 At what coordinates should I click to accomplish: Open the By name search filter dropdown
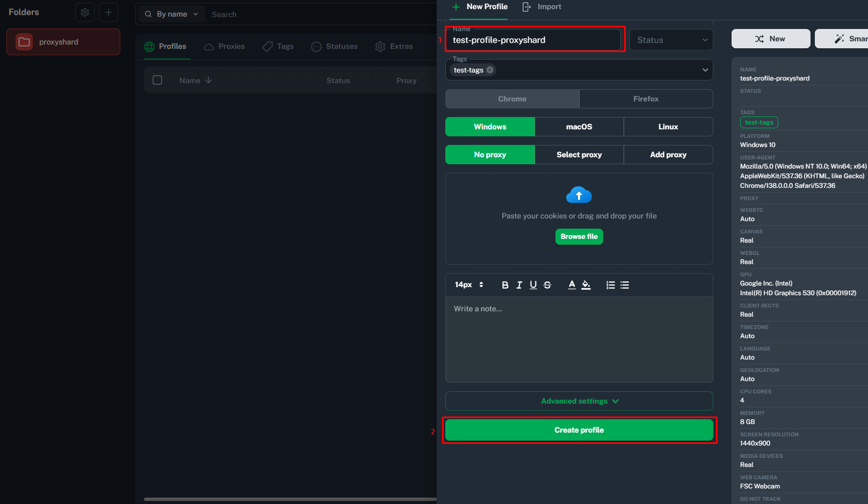tap(172, 14)
